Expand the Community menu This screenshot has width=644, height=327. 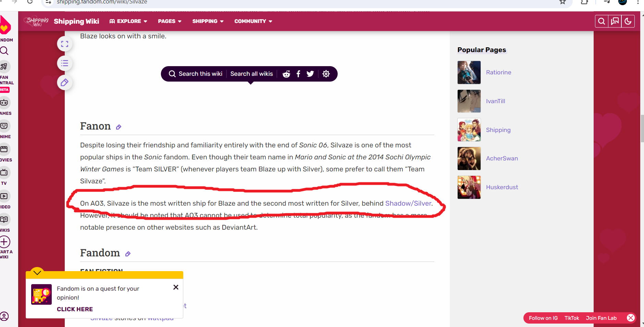click(x=253, y=21)
